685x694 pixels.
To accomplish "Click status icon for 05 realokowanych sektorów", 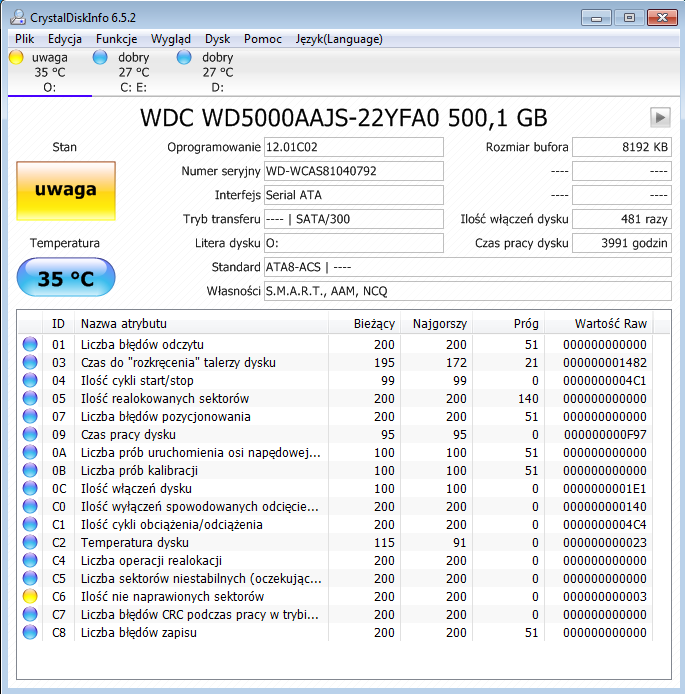I will coord(30,398).
